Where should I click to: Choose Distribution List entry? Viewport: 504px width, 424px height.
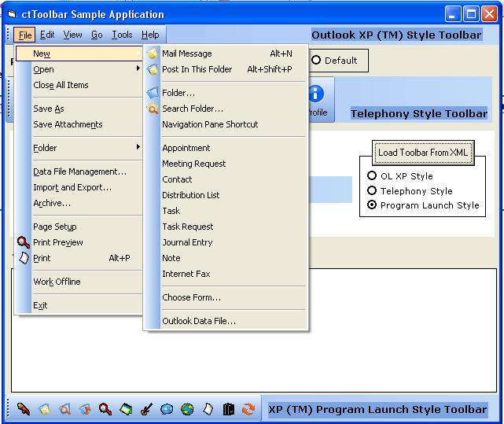pyautogui.click(x=226, y=195)
